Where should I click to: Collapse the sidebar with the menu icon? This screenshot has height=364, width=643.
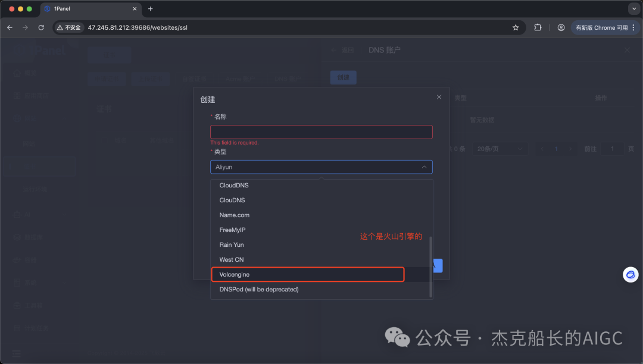click(x=17, y=353)
